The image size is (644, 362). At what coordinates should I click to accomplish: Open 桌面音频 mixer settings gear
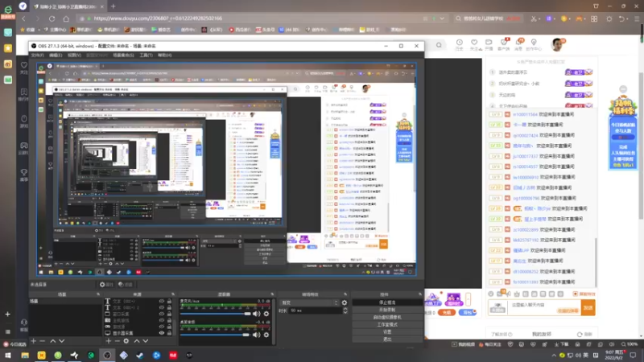coord(266,335)
